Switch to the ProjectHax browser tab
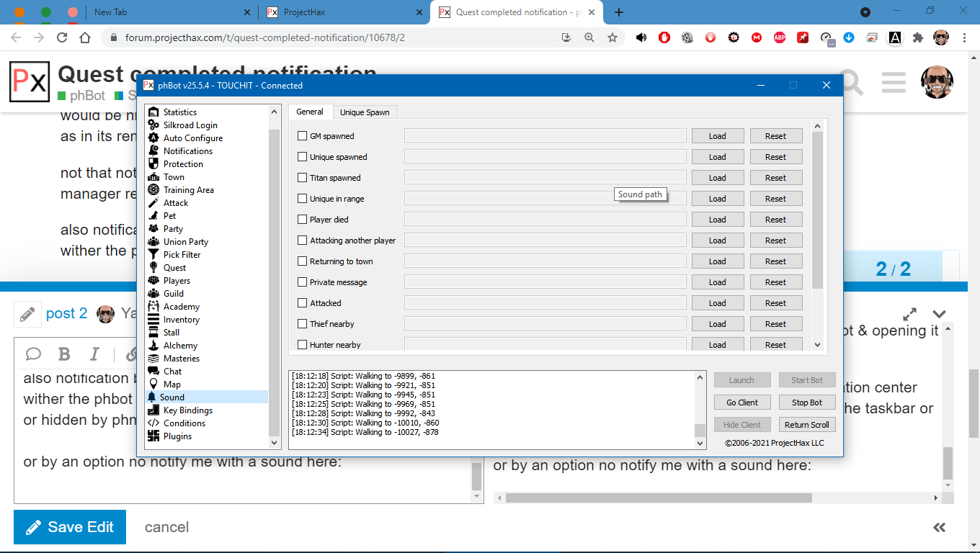The image size is (980, 553). [342, 12]
